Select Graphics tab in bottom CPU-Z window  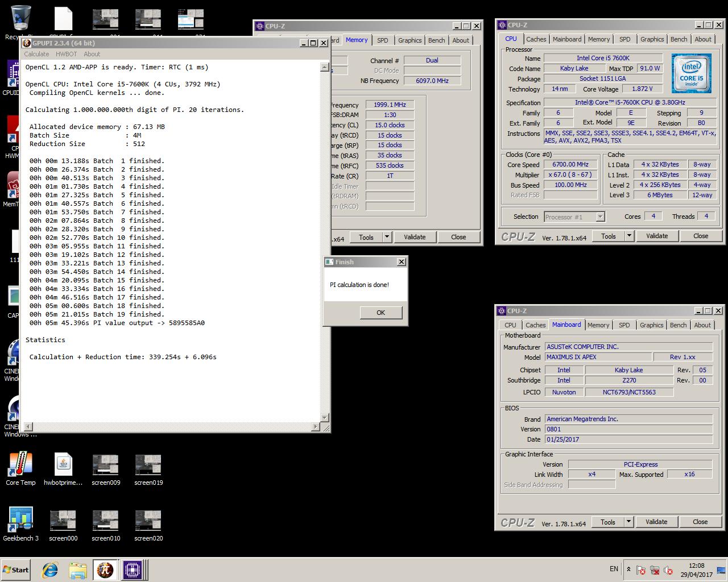[651, 325]
